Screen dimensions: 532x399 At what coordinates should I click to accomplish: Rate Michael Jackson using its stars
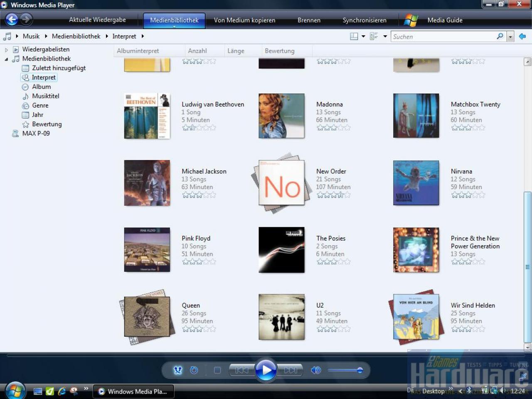(199, 195)
